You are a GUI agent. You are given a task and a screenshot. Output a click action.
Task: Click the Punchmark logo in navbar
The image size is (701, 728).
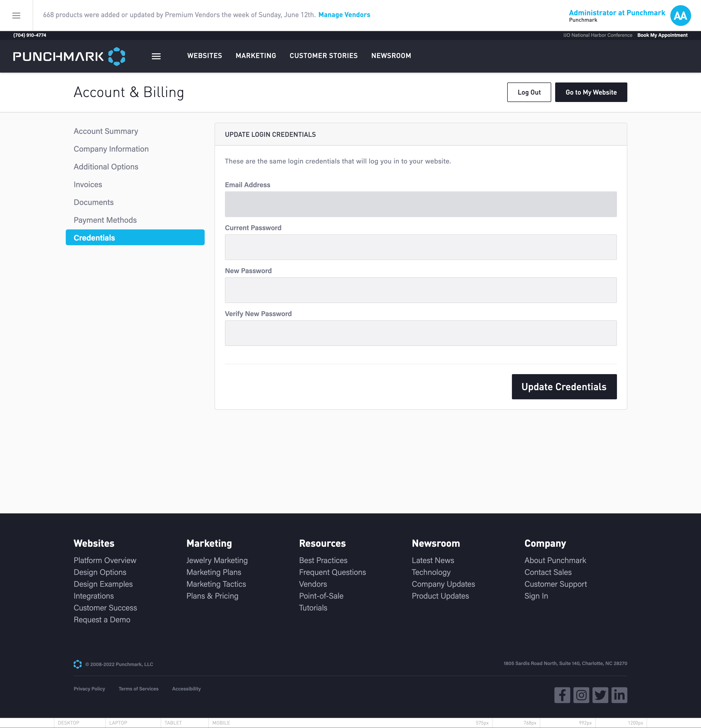pos(69,56)
